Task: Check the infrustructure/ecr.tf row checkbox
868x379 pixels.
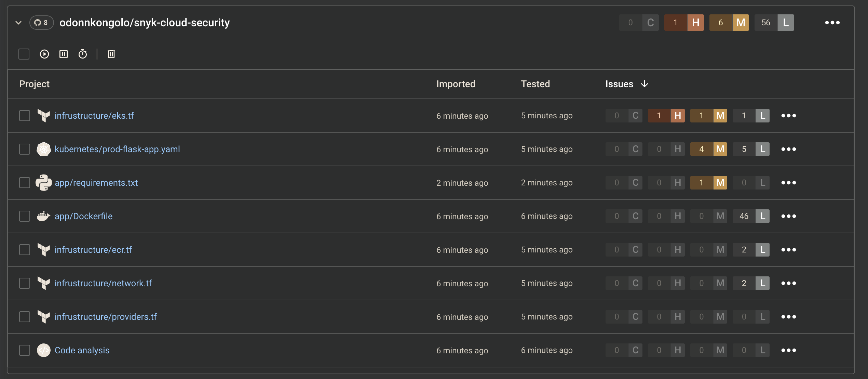Action: [x=25, y=250]
